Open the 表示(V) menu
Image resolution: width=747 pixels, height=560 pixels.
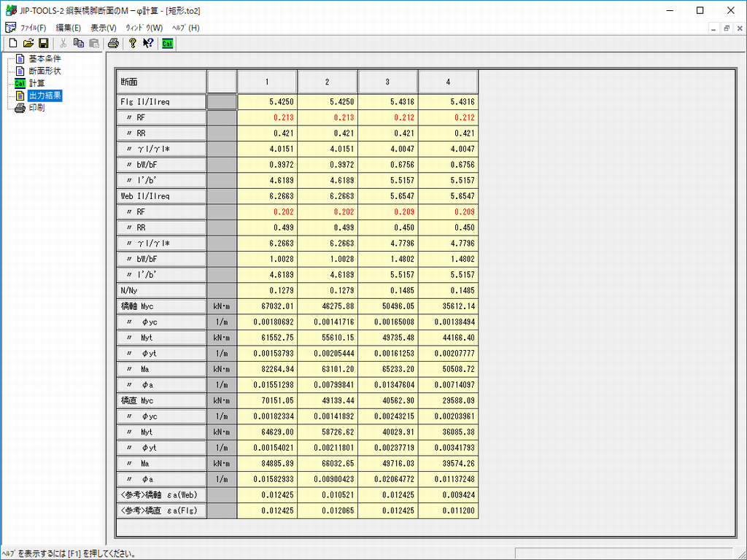(x=104, y=28)
